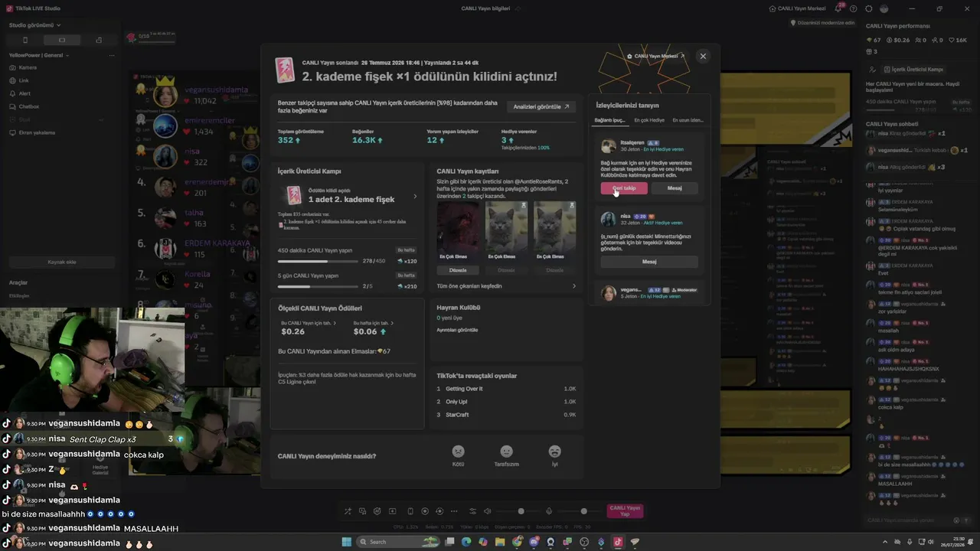The height and width of the screenshot is (551, 980).
Task: Click the record icon in bottom toolbar
Action: click(x=425, y=511)
